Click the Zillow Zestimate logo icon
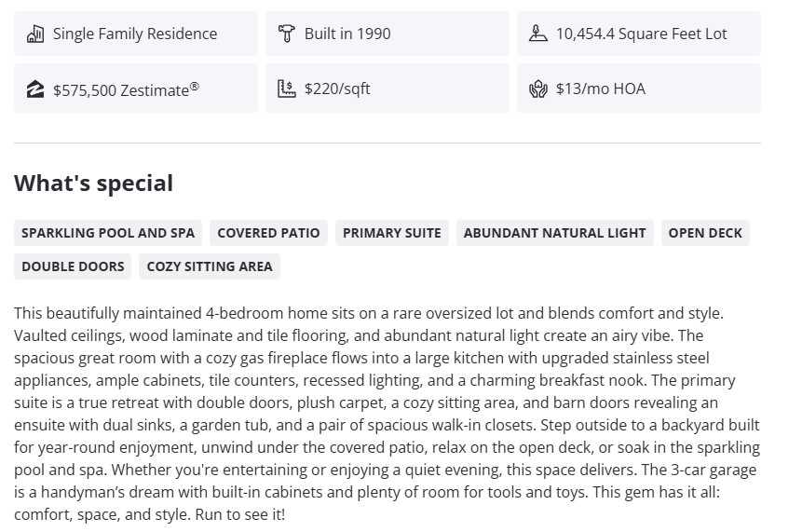 tap(35, 89)
